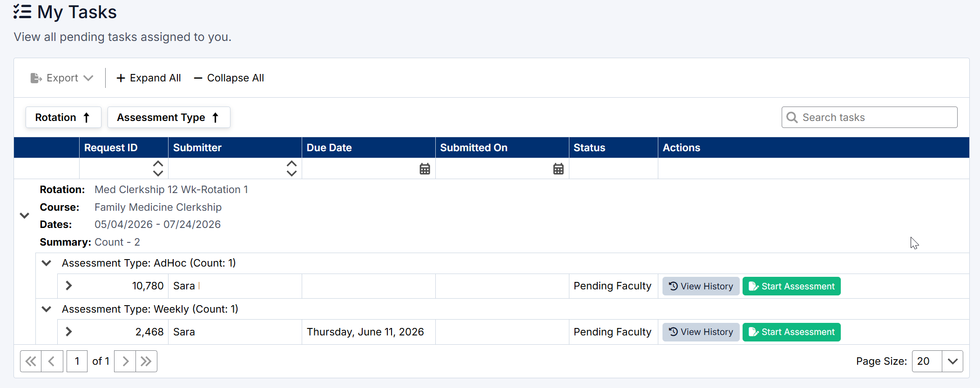Open the Page Size dropdown
Viewport: 980px width, 388px height.
(952, 361)
